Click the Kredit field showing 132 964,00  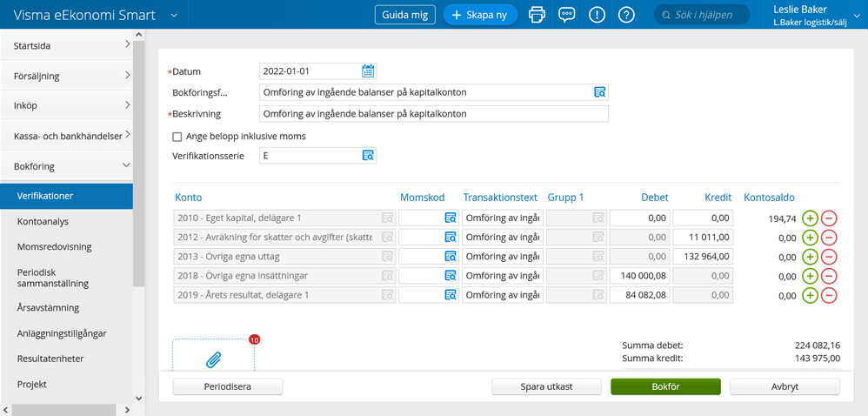click(703, 257)
